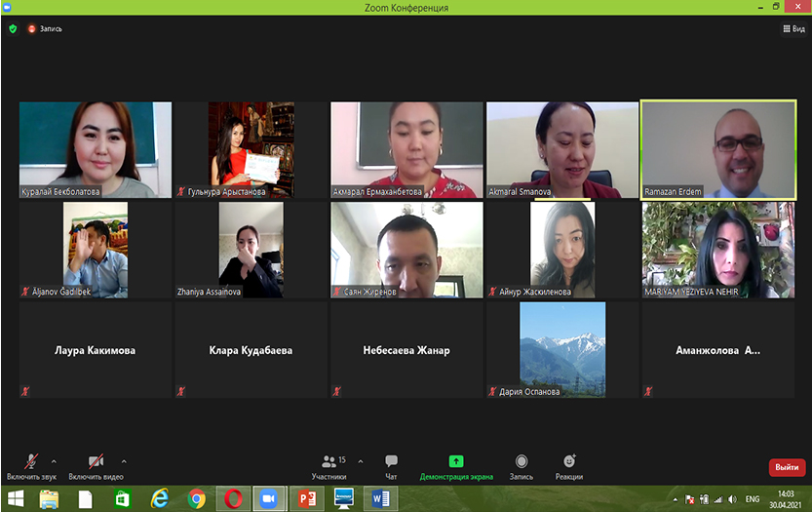Turn on camera with Включить видео
Image resolution: width=812 pixels, height=512 pixels.
[96, 464]
